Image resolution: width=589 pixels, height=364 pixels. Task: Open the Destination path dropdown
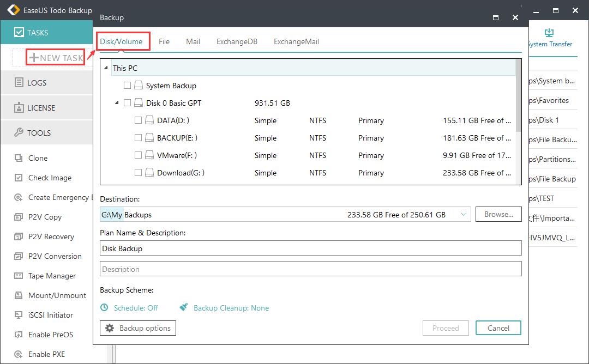(464, 215)
